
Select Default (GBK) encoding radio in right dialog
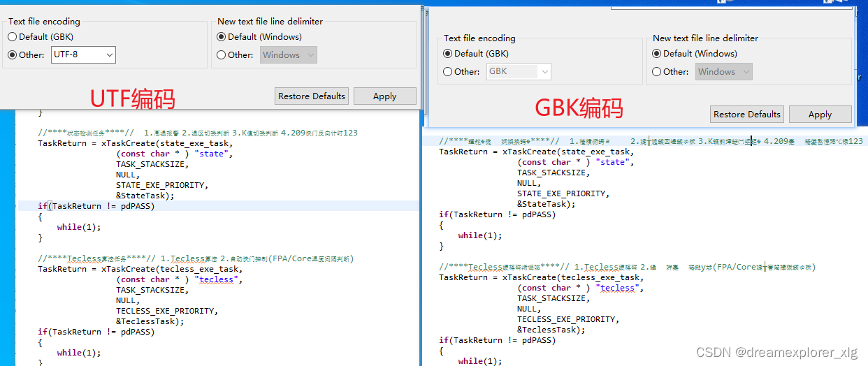[x=448, y=54]
